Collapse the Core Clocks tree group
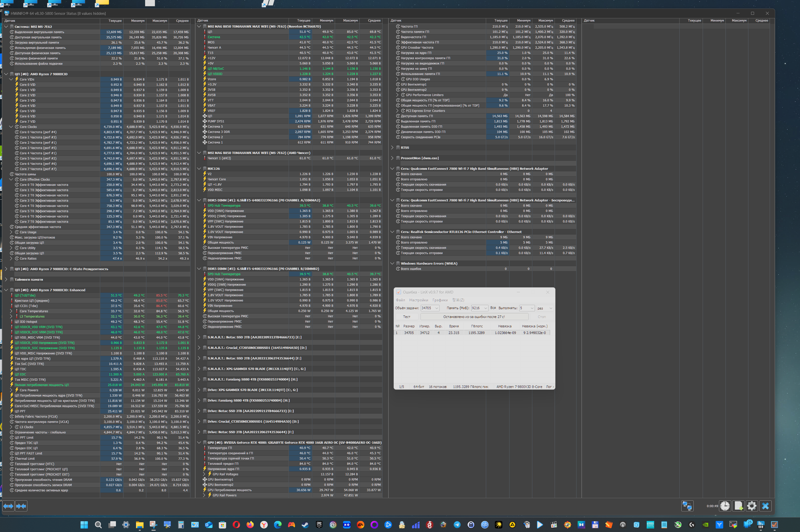Viewport: 800px width, 532px height. [x=11, y=127]
